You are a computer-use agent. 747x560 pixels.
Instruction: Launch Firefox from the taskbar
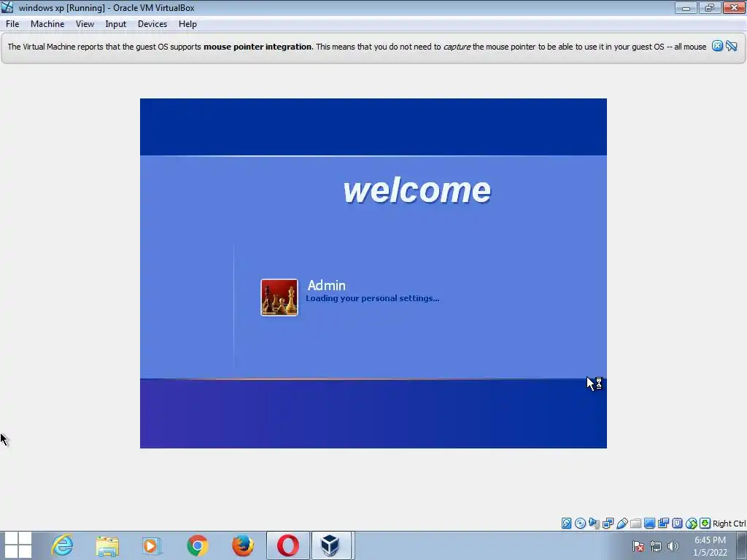pyautogui.click(x=242, y=545)
